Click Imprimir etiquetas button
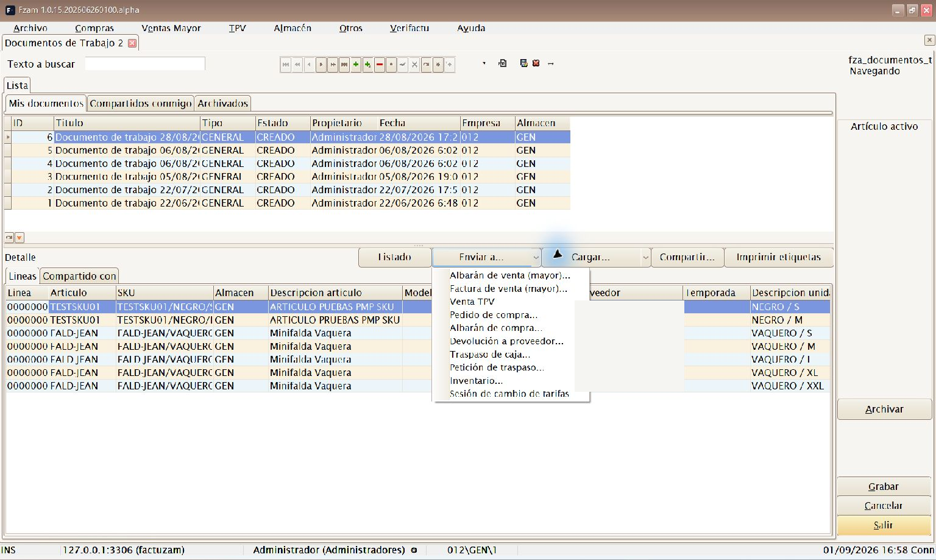 coord(779,257)
